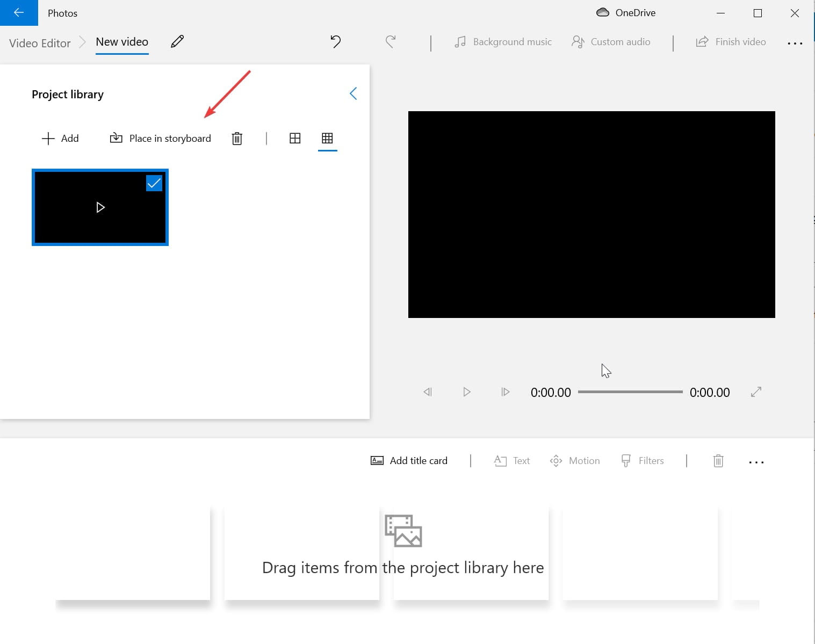Screen dimensions: 815x644
Task: Click Finish video to export
Action: [x=731, y=42]
